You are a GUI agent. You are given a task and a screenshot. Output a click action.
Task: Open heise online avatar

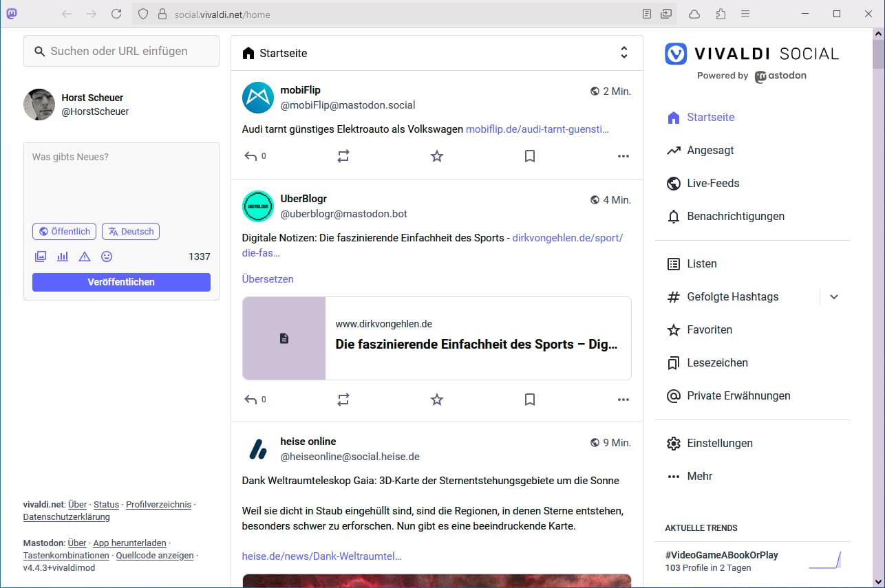(x=258, y=449)
